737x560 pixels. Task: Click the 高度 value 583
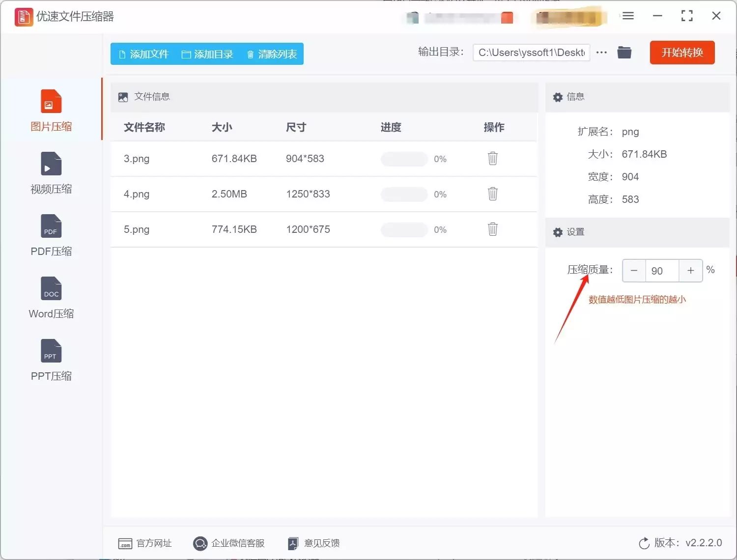(x=630, y=199)
